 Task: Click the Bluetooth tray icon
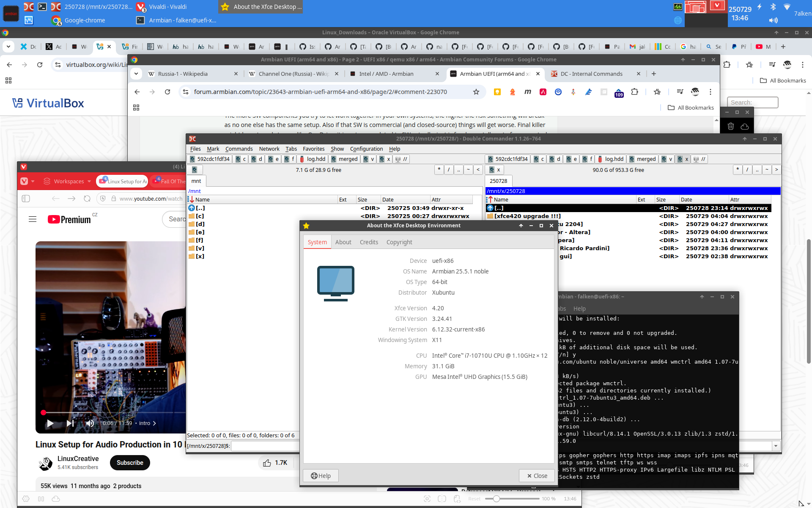coord(773,7)
